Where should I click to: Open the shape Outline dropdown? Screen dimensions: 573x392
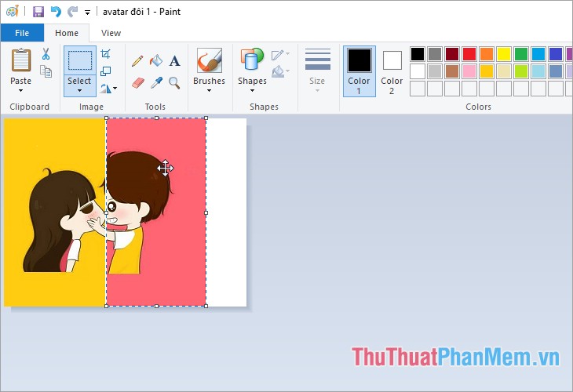(281, 55)
